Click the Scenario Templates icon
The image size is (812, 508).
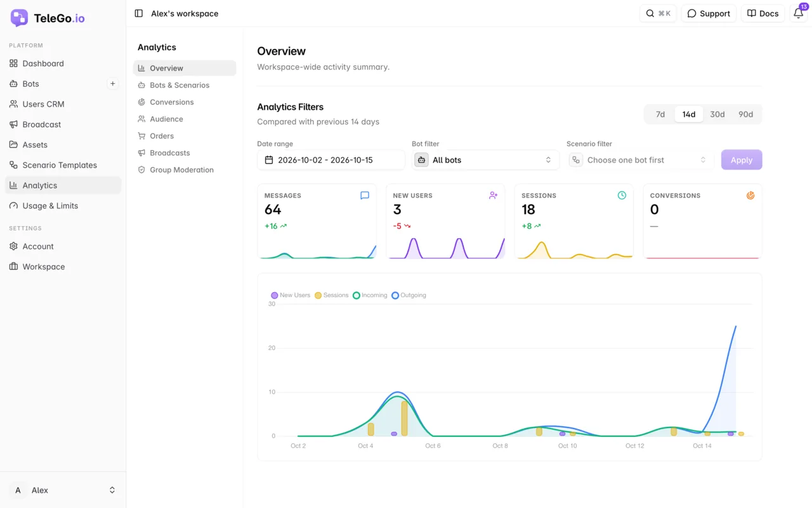(x=13, y=165)
